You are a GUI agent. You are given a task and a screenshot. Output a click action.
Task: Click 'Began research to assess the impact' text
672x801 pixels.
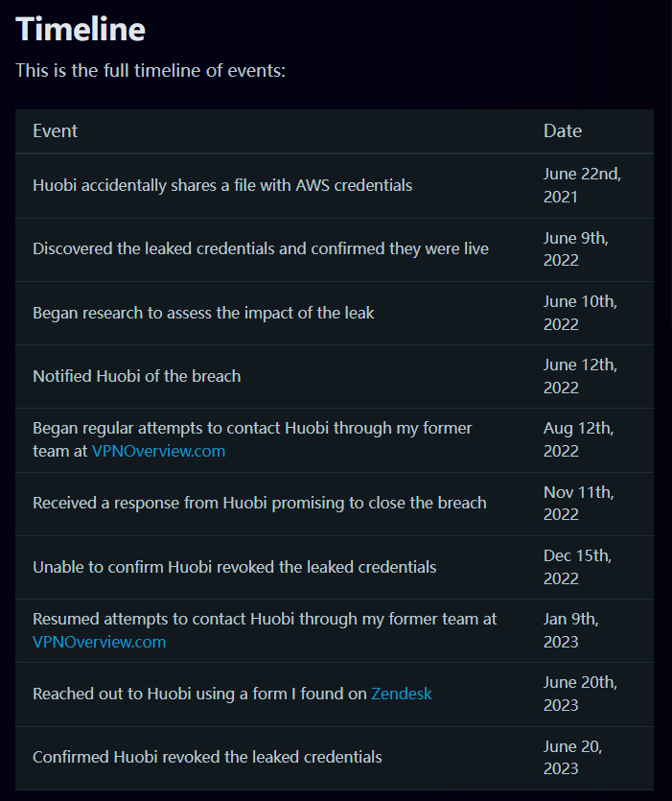[x=203, y=313]
